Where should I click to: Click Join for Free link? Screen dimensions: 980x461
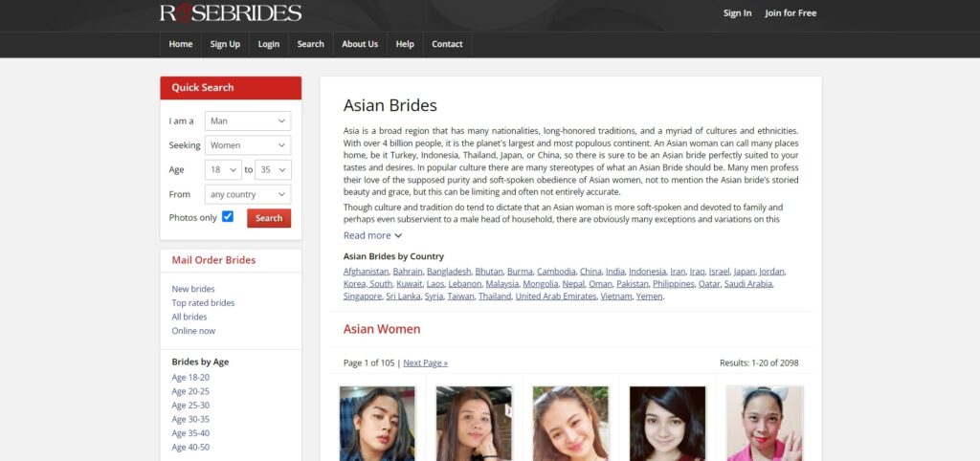(x=791, y=13)
